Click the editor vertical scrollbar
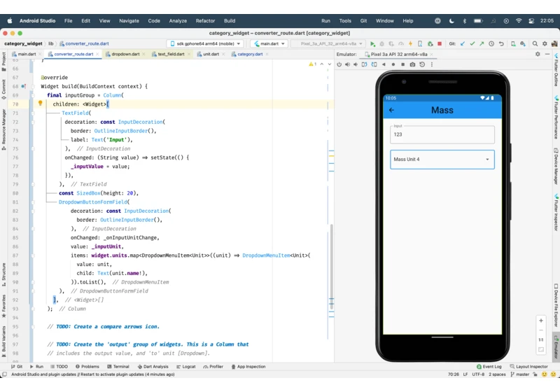The height and width of the screenshot is (392, 560). click(331, 266)
